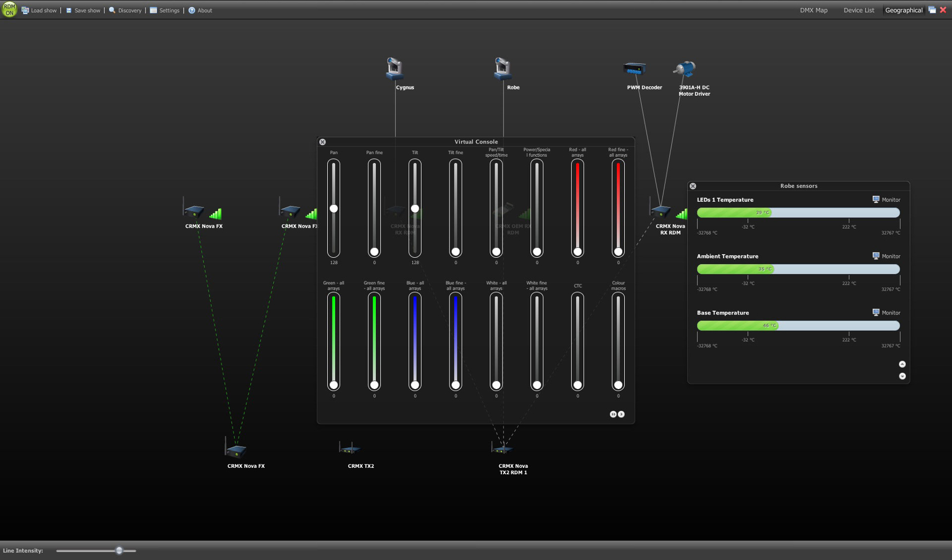Click the Blue - all arrays slider handle
The height and width of the screenshot is (560, 952).
(x=415, y=385)
